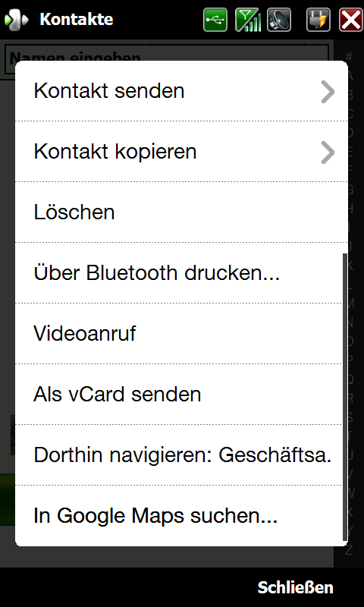Viewport: 364px width, 607px height.
Task: Open the Windows Start flag icon
Action: pyautogui.click(x=16, y=20)
